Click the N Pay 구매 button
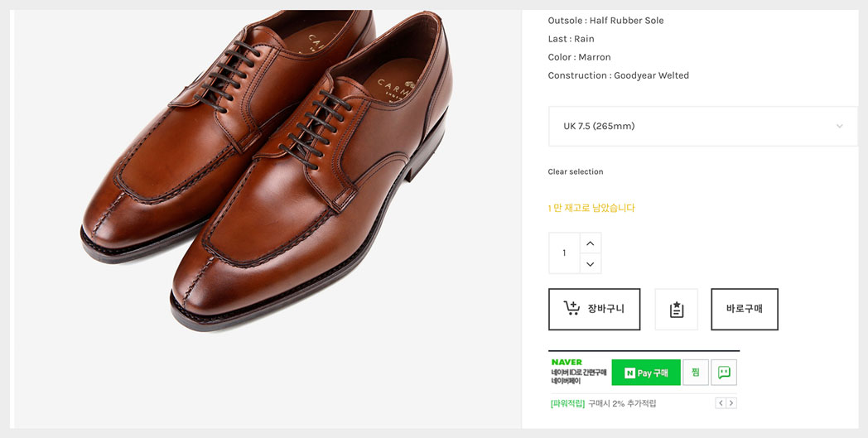868x438 pixels. pyautogui.click(x=646, y=373)
